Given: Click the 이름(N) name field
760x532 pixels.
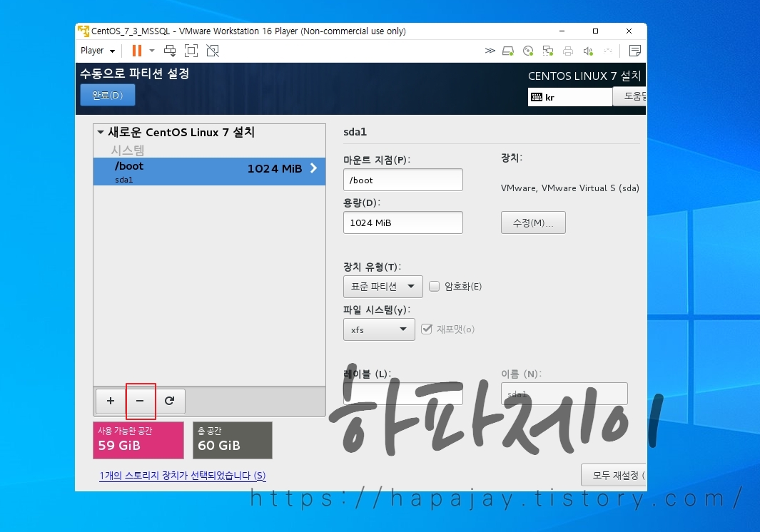Looking at the screenshot, I should tap(564, 394).
